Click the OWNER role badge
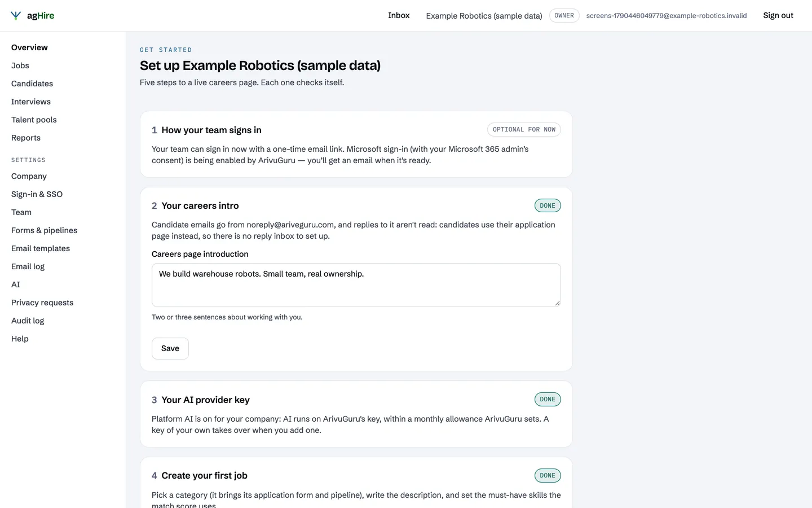Viewport: 812px width, 508px height. point(564,16)
